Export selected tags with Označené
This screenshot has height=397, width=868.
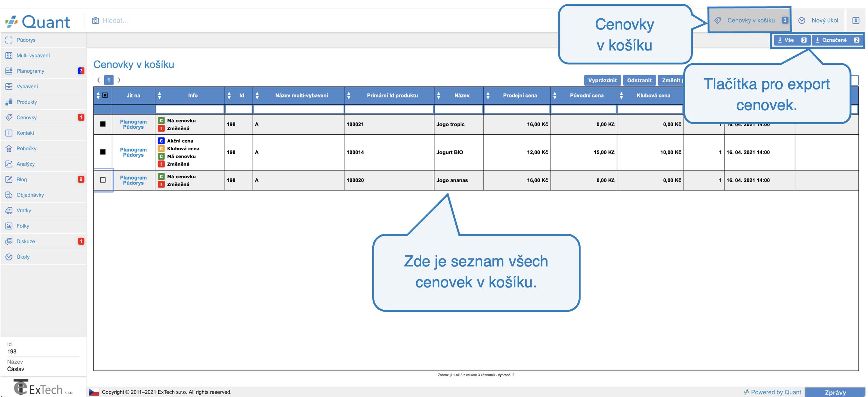click(x=837, y=40)
